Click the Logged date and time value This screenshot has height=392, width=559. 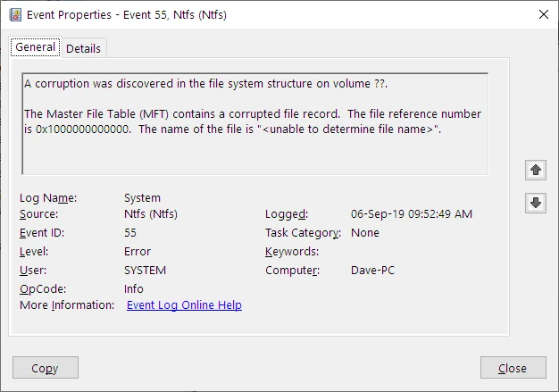412,214
